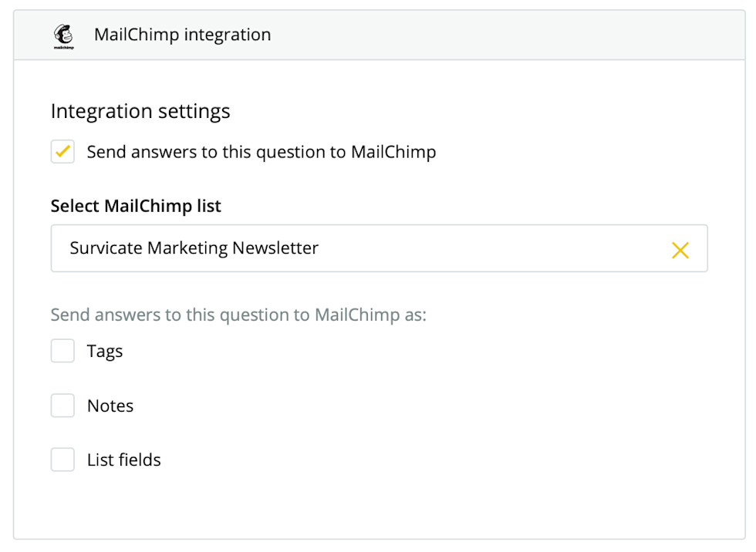
Task: Click the MailChimp integration header title
Action: pos(182,35)
